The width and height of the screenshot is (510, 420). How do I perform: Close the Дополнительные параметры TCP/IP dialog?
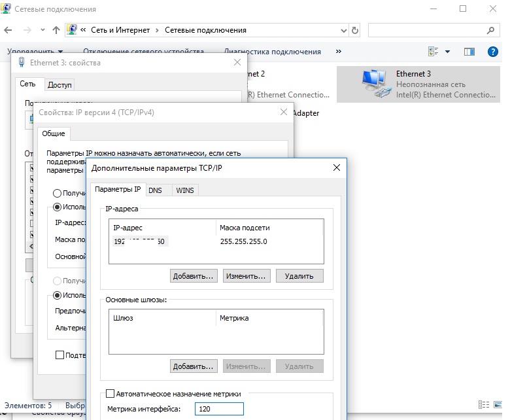(x=337, y=167)
